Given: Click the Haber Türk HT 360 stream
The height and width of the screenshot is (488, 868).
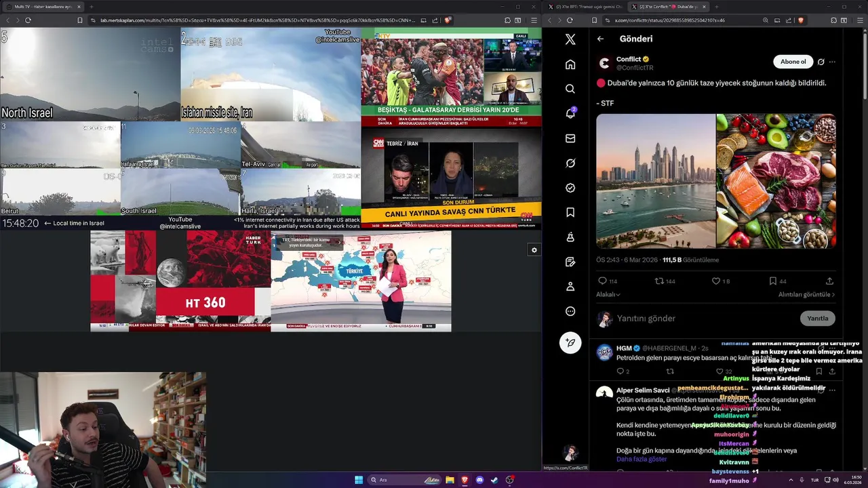Looking at the screenshot, I should 180,281.
